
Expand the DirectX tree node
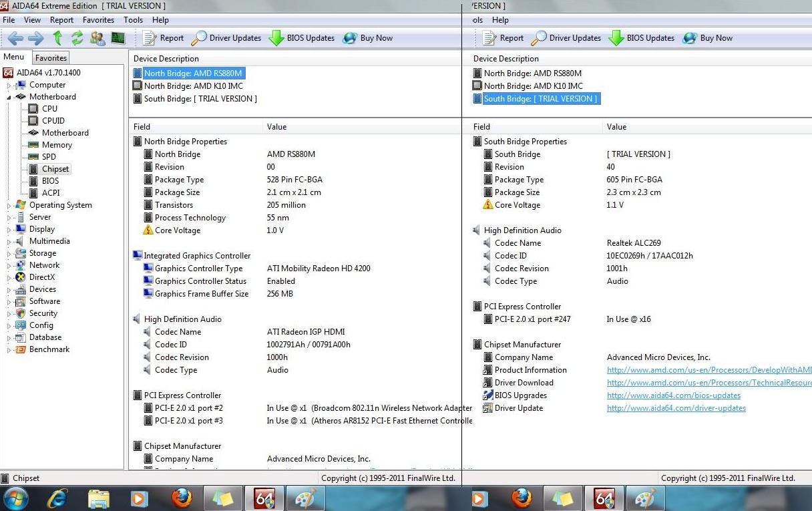(9, 278)
